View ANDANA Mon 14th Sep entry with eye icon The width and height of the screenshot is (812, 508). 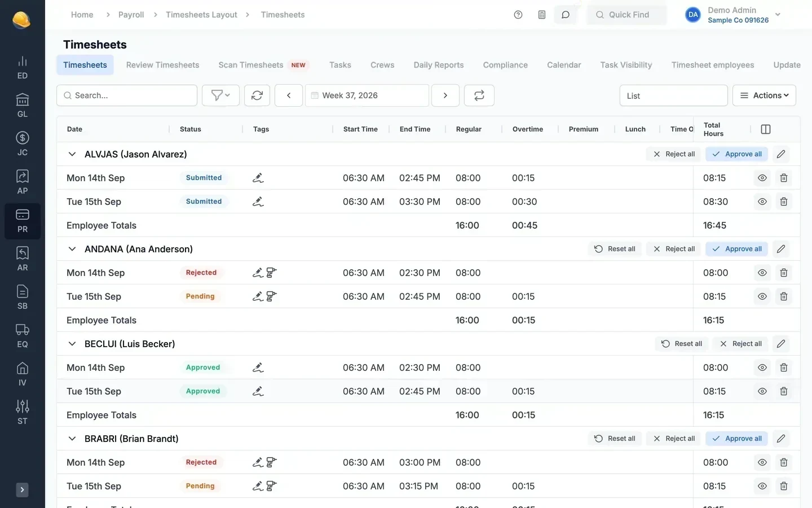point(762,273)
